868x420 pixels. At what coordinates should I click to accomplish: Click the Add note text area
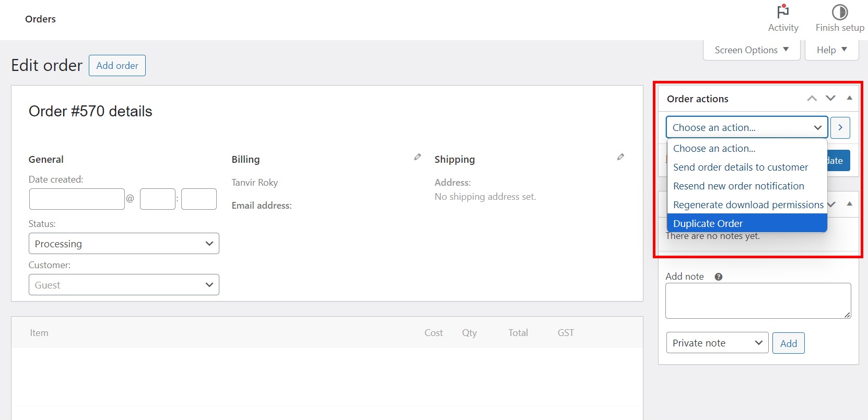click(757, 301)
